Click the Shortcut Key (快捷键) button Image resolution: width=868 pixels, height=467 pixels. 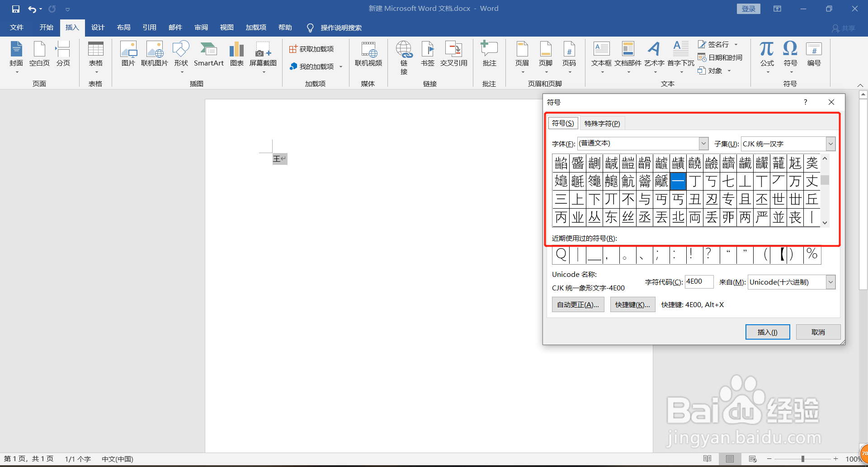632,304
